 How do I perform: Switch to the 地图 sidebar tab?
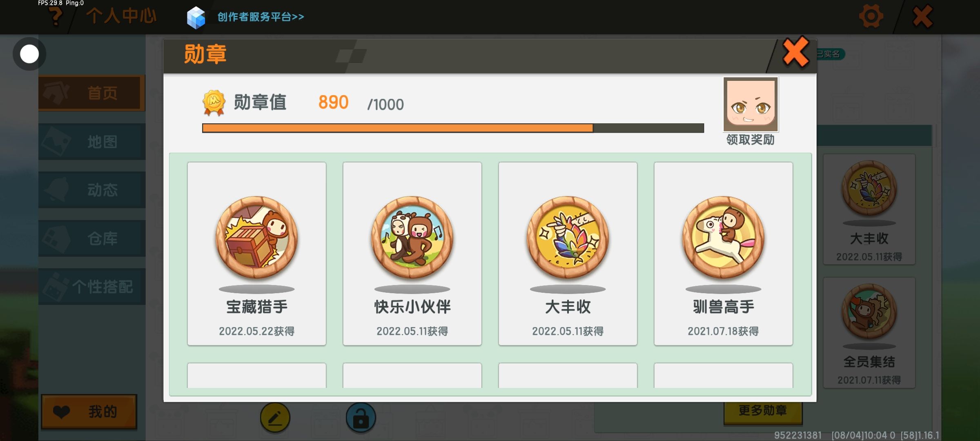(91, 142)
